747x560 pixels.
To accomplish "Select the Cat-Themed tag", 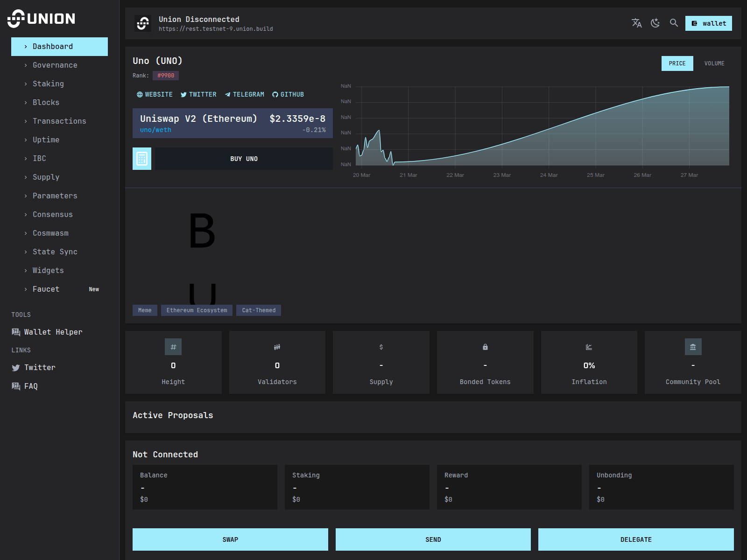I will [x=259, y=310].
